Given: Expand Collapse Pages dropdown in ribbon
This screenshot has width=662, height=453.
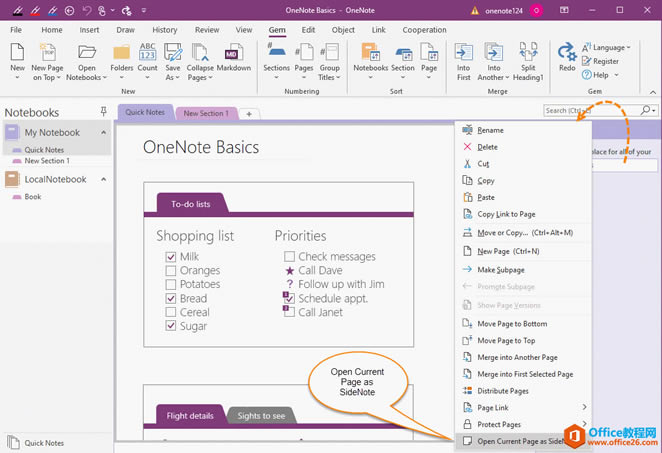Looking at the screenshot, I should pyautogui.click(x=200, y=77).
